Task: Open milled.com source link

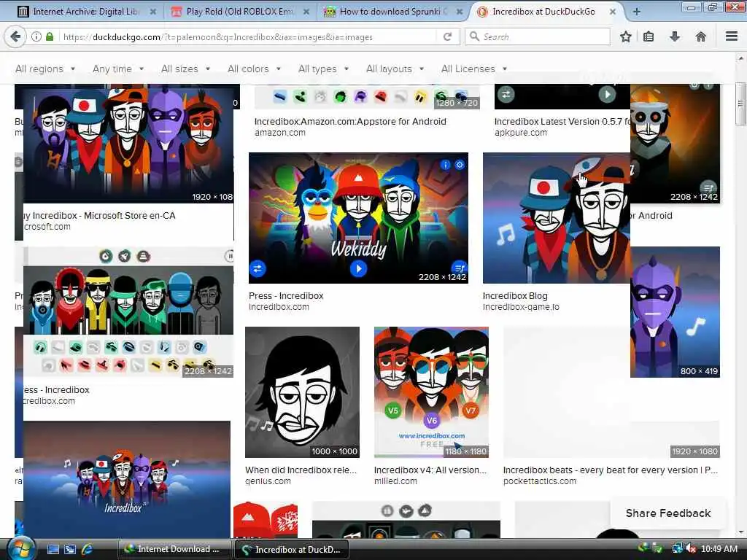Action: 395,481
